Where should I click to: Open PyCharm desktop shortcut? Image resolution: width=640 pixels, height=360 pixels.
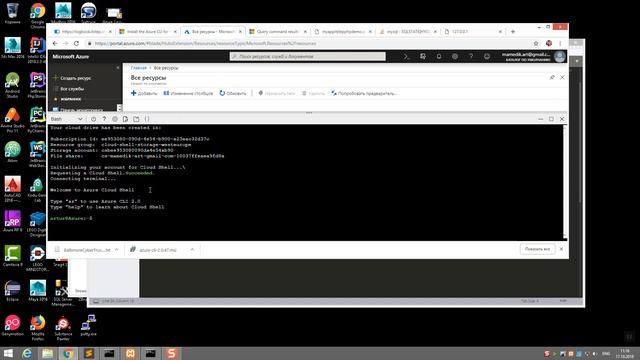point(37,120)
